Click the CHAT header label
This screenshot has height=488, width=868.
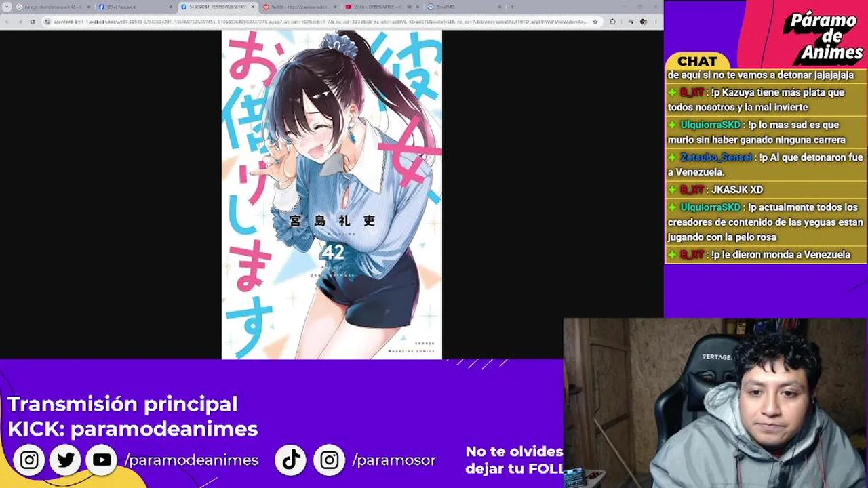coord(696,61)
